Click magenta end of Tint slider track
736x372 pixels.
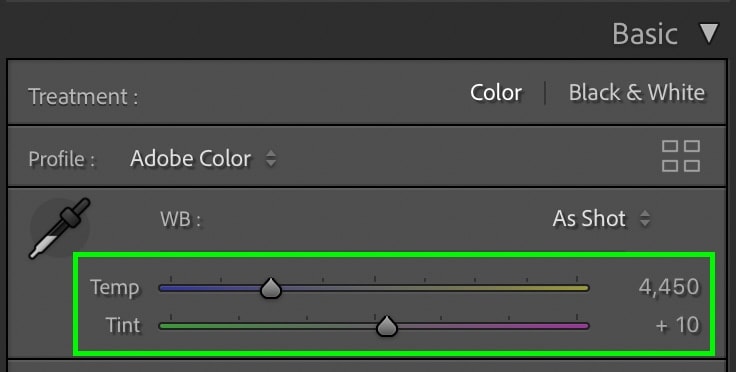point(580,326)
